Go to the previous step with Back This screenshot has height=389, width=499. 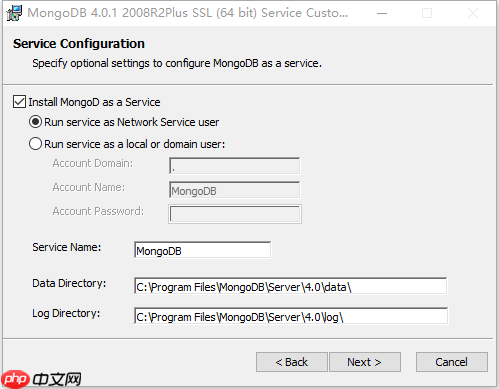click(x=292, y=362)
